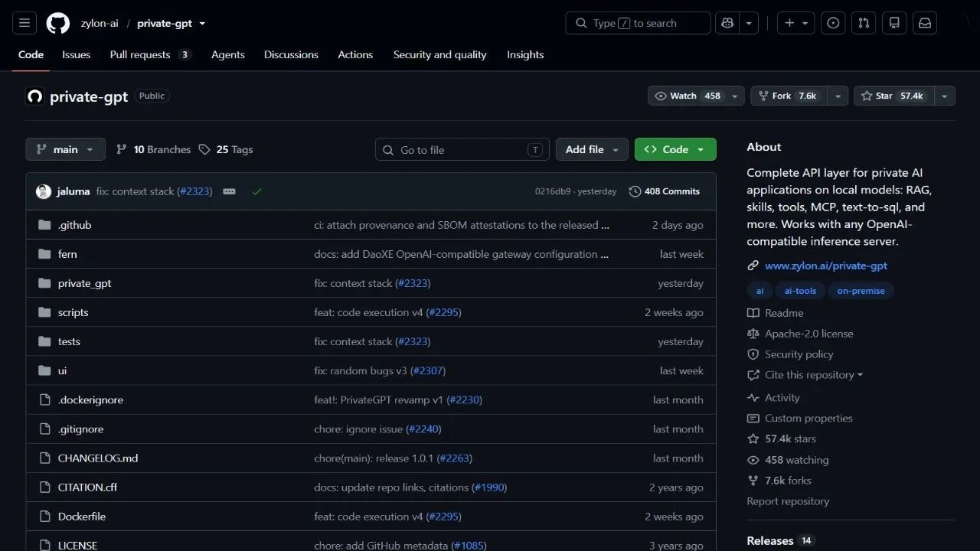
Task: Click the zylon-ai owner link
Action: pyautogui.click(x=100, y=23)
